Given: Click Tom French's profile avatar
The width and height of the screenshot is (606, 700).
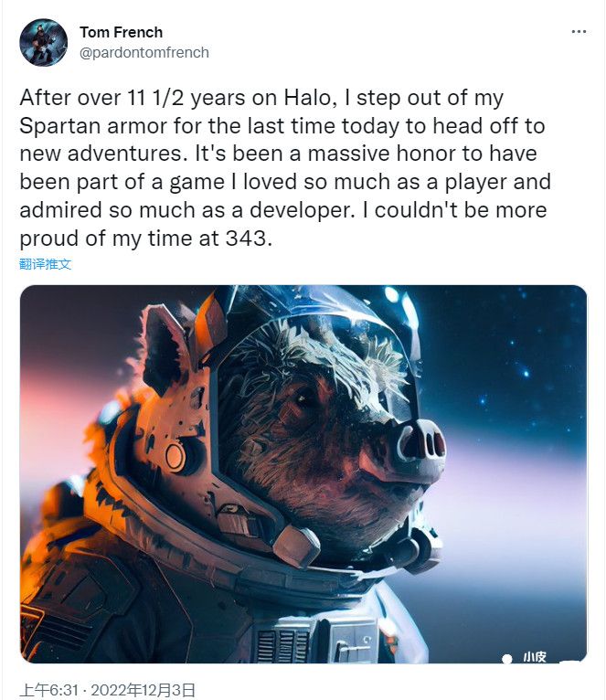Looking at the screenshot, I should pos(43,42).
